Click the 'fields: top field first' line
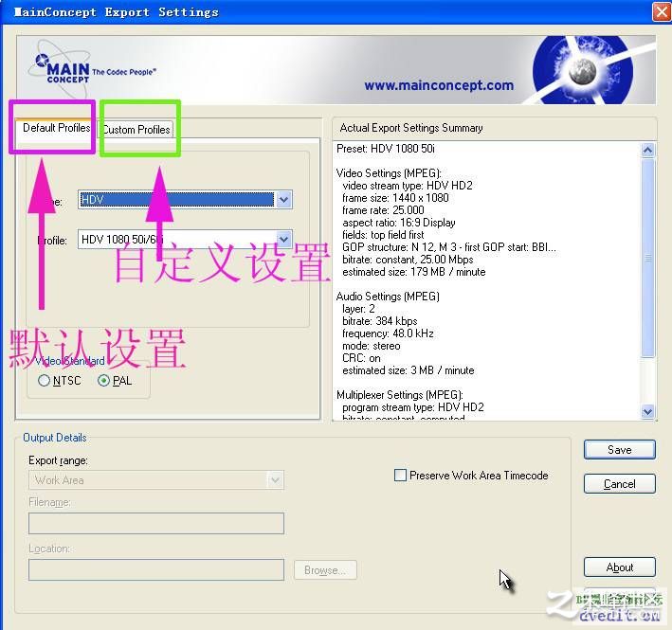The image size is (672, 630). pos(383,235)
